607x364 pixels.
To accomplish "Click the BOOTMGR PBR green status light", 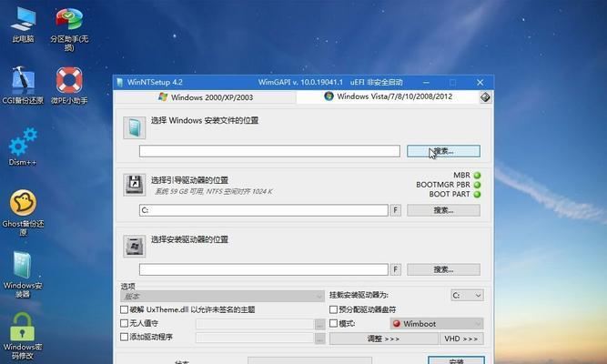I will point(477,185).
